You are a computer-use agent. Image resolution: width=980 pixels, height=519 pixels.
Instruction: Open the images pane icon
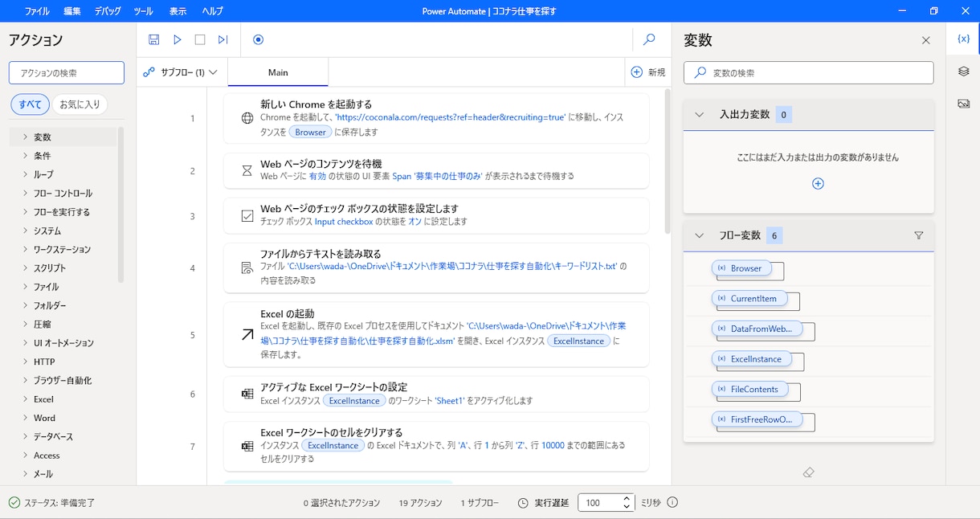(x=963, y=104)
